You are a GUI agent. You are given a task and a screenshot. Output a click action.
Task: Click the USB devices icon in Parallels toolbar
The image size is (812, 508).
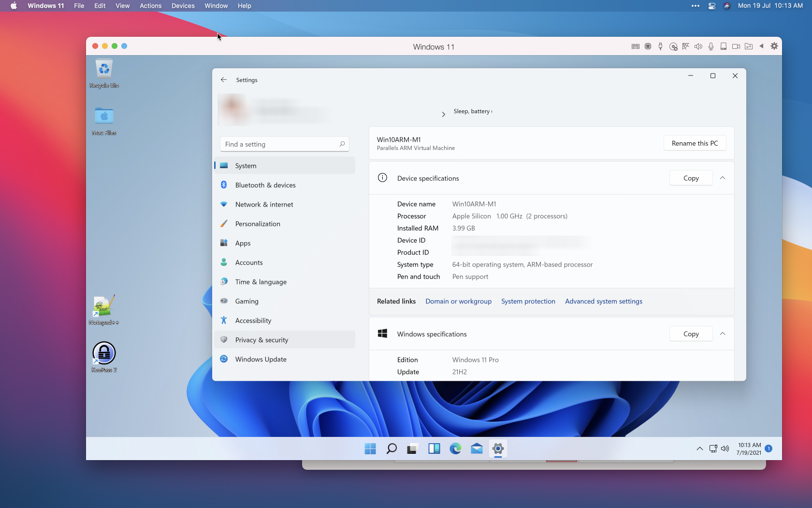(661, 46)
